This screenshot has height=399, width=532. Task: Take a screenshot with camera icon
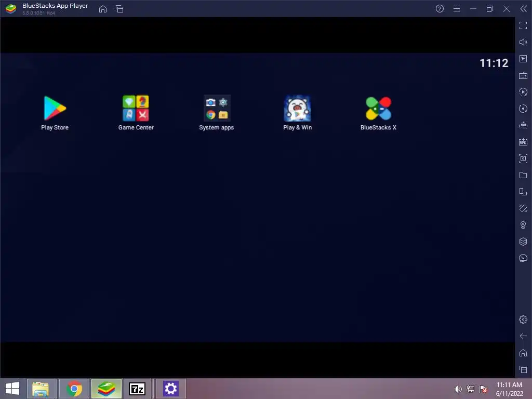(523, 158)
